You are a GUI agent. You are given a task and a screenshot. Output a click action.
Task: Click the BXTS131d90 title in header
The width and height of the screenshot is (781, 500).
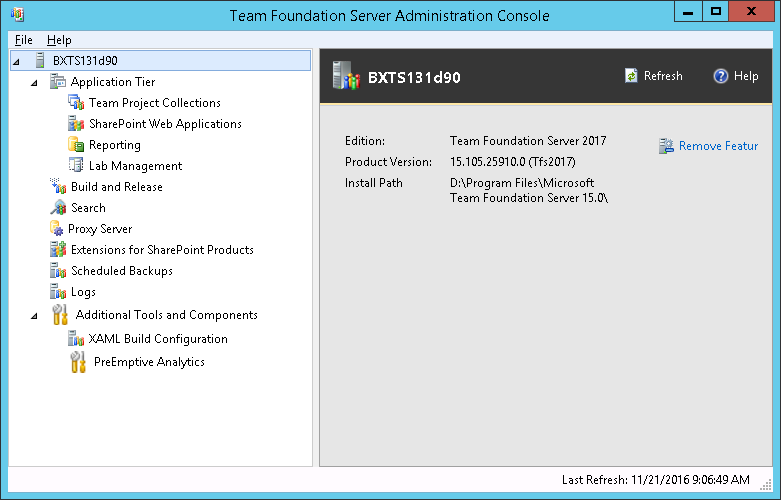tap(414, 78)
